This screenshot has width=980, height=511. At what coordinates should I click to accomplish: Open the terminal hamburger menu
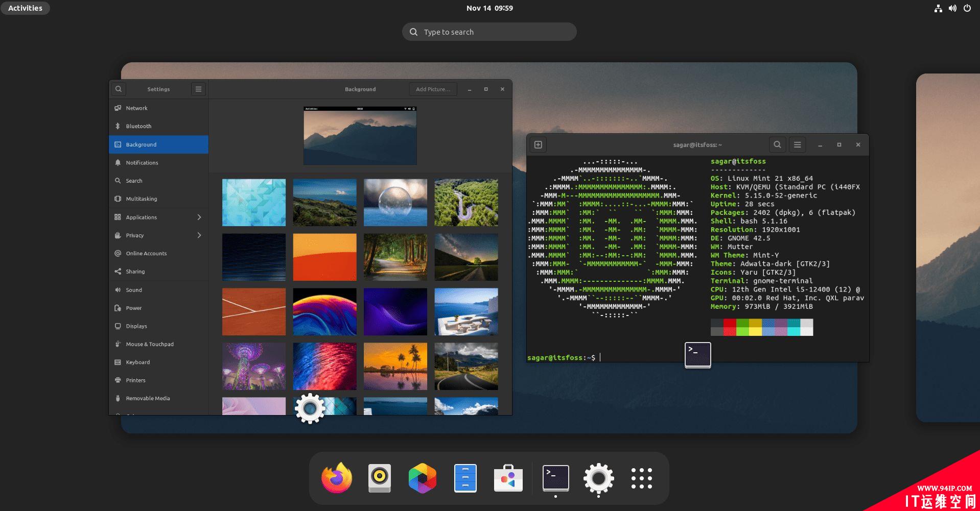tap(797, 144)
